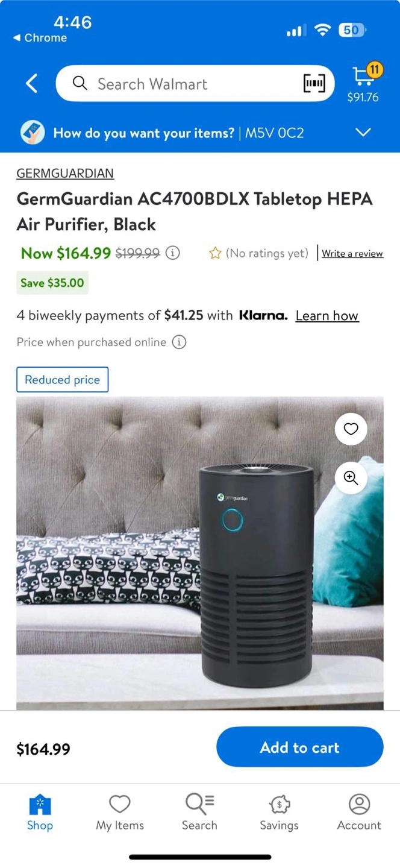This screenshot has width=400, height=868.
Task: Tap the star rating icon
Action: (x=215, y=253)
